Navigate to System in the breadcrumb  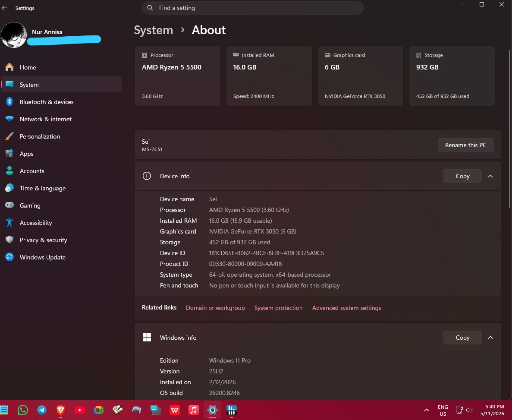click(x=154, y=30)
